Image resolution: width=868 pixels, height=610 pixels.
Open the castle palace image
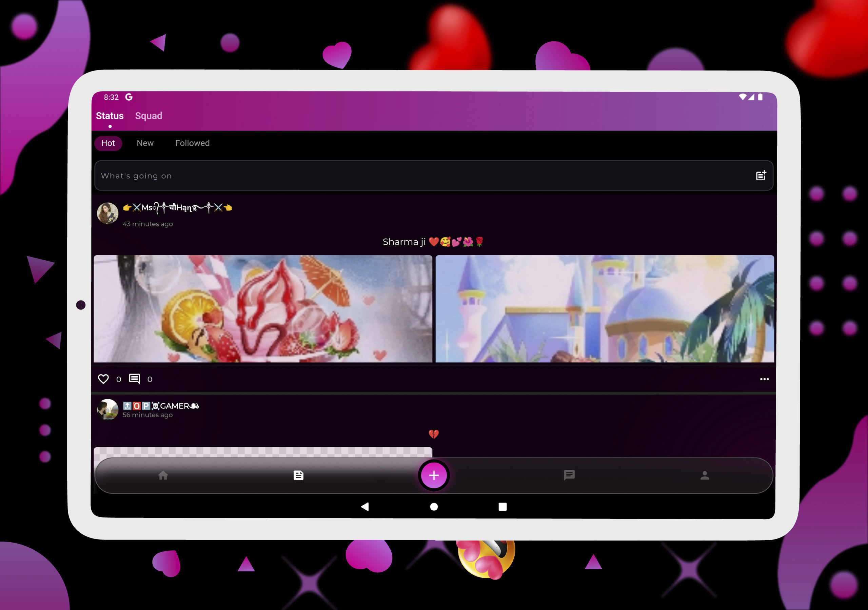(x=605, y=309)
